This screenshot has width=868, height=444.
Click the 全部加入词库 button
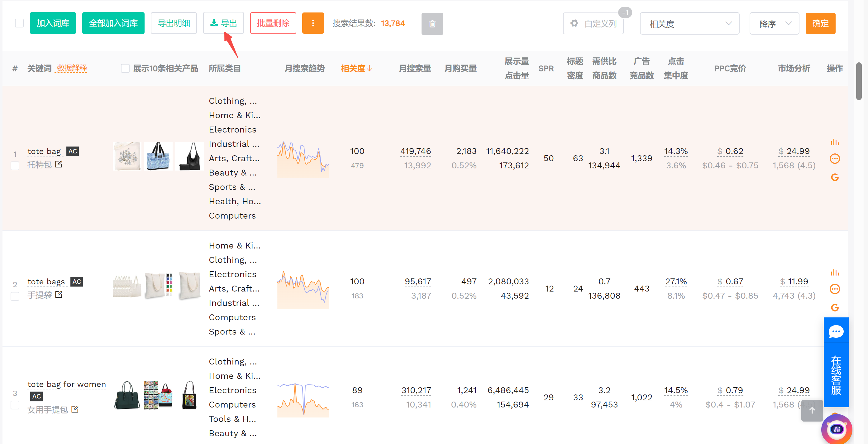(113, 23)
